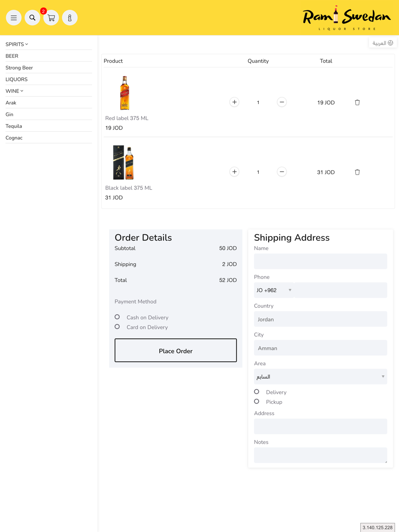399x532 pixels.
Task: Go to the Gin category
Action: click(x=9, y=114)
